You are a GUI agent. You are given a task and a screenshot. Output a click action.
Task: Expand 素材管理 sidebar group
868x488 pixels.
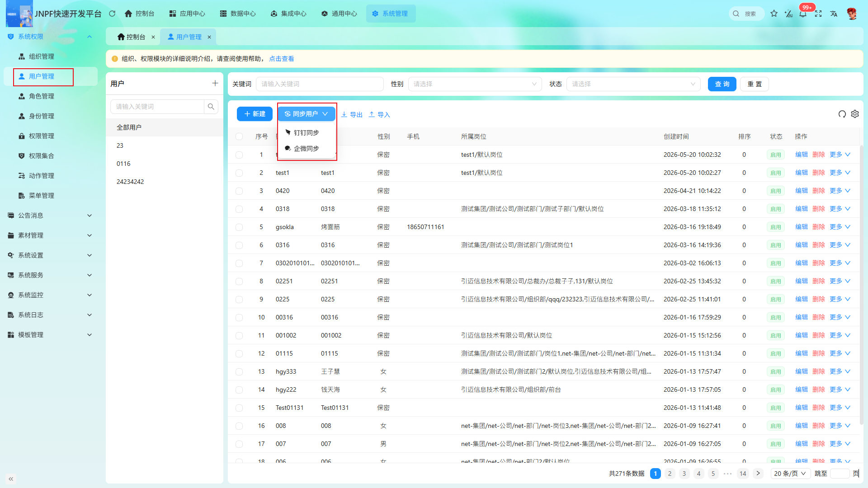tap(50, 235)
